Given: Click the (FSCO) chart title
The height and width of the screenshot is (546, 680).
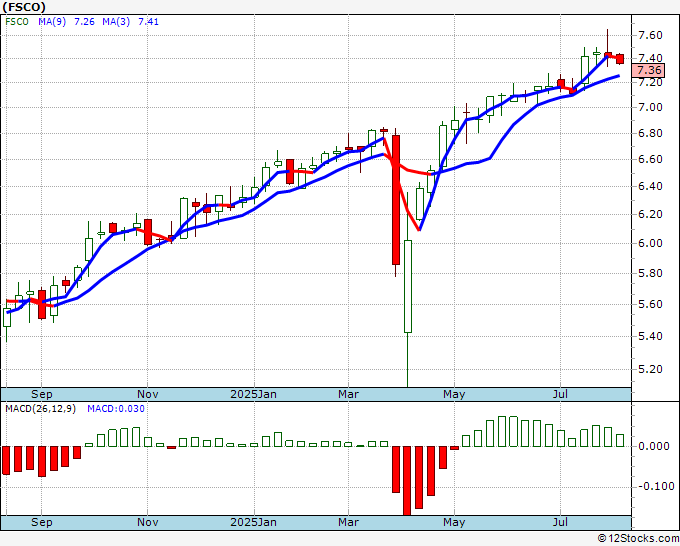Looking at the screenshot, I should coord(23,7).
